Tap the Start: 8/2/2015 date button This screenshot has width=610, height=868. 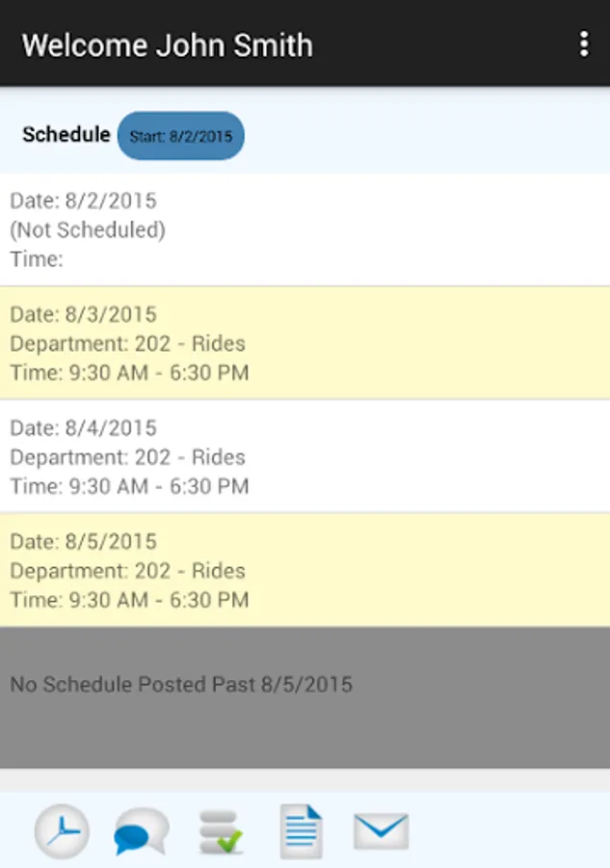181,136
